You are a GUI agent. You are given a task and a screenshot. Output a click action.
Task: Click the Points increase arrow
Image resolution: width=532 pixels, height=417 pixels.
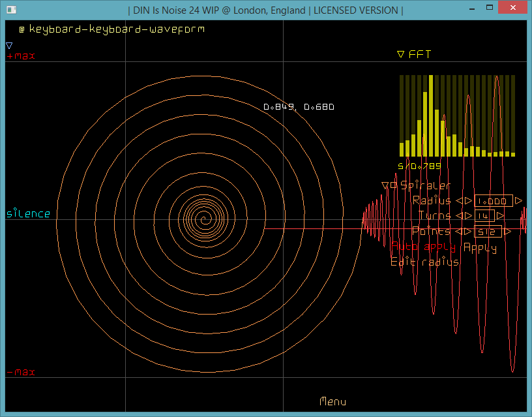pyautogui.click(x=468, y=232)
